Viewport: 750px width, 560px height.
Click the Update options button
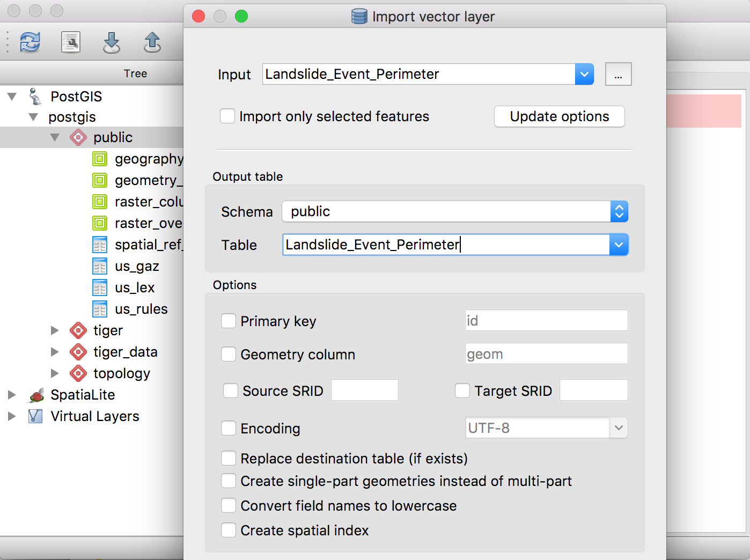tap(559, 116)
